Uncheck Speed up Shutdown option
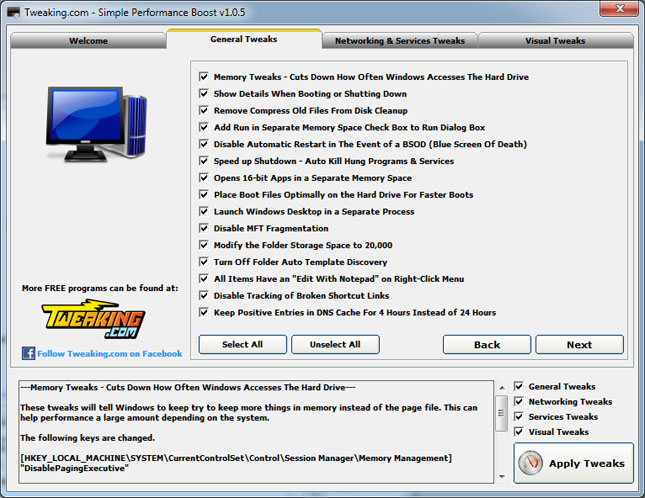The height and width of the screenshot is (498, 645). coord(204,161)
